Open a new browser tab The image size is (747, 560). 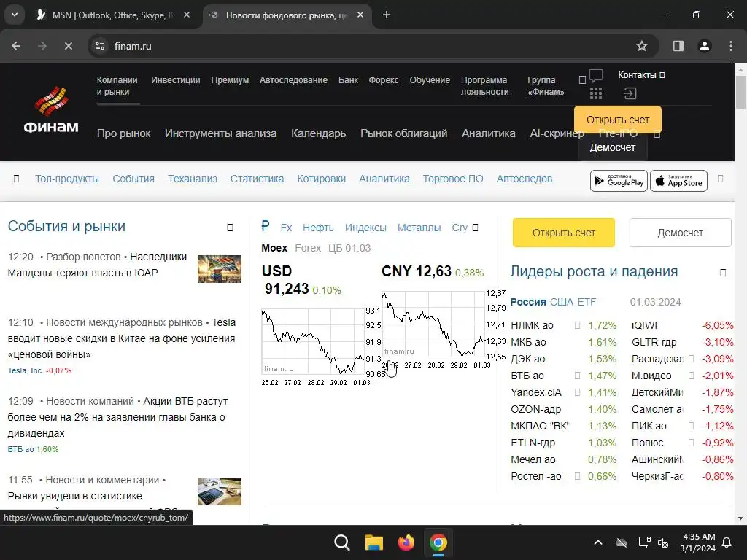point(387,15)
